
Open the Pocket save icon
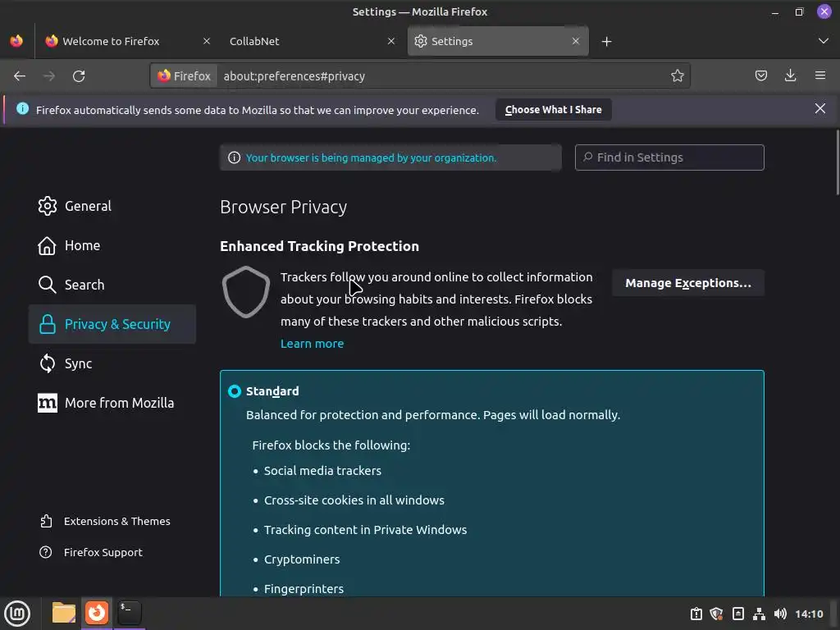pos(761,76)
